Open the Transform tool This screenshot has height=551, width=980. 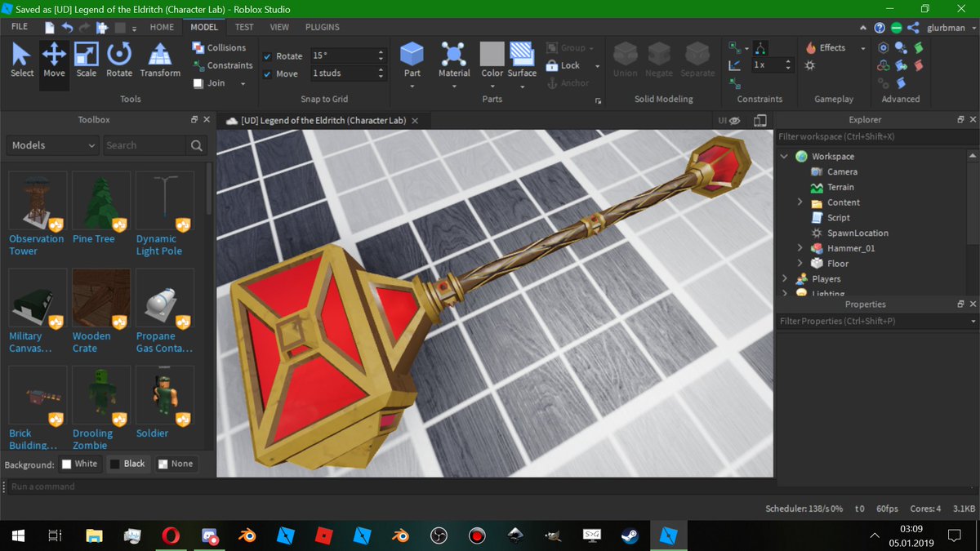point(160,60)
